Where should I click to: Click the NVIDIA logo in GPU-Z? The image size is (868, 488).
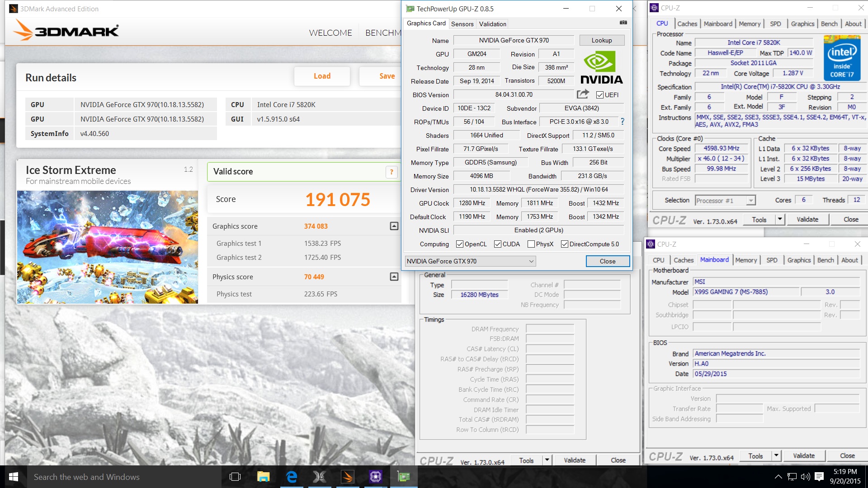point(601,67)
